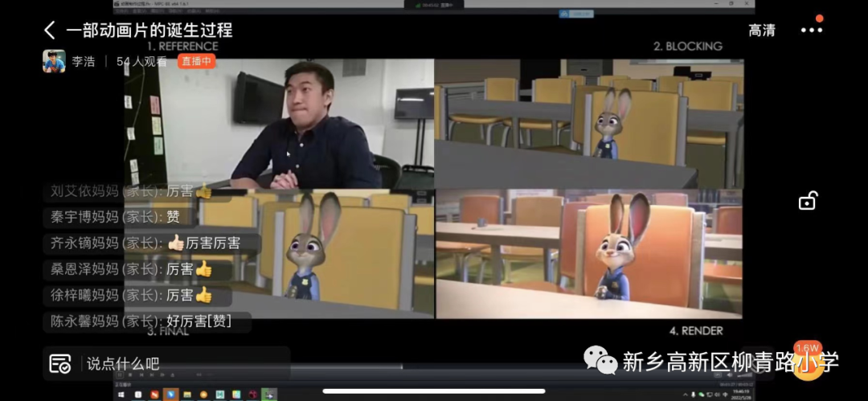Image resolution: width=868 pixels, height=401 pixels.
Task: Open the green arrow taskbar app
Action: pos(269,395)
